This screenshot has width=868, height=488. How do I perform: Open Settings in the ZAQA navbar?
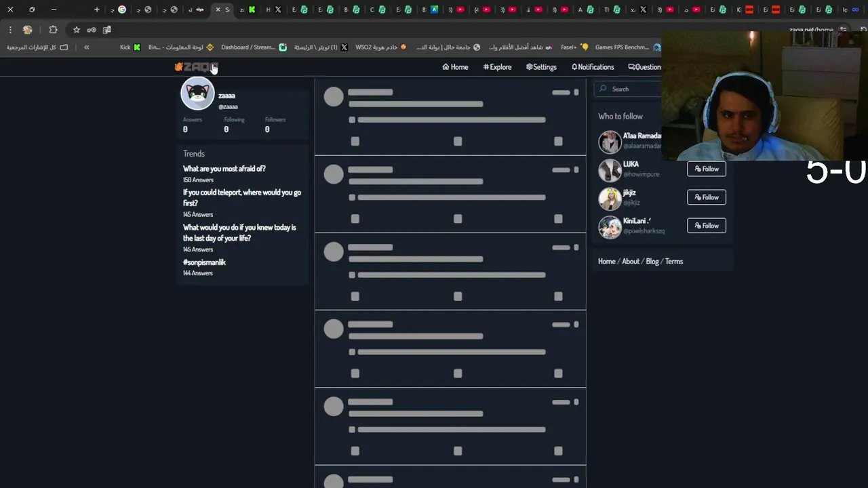(541, 67)
